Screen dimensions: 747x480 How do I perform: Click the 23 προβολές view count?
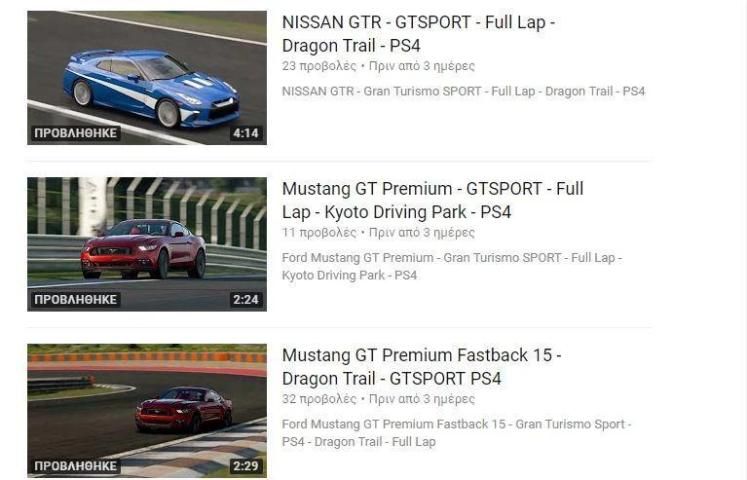point(319,66)
